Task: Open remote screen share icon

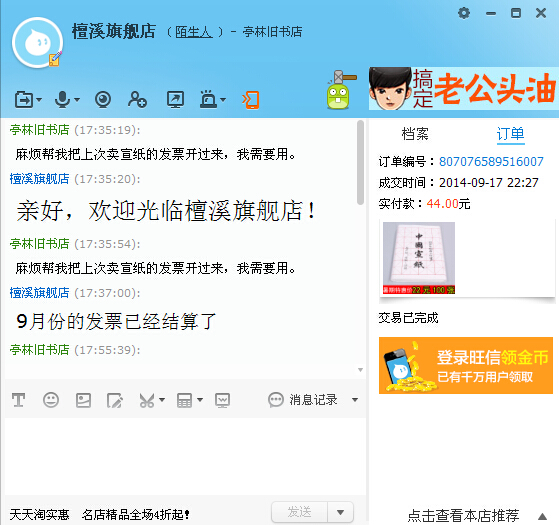Action: click(x=175, y=99)
